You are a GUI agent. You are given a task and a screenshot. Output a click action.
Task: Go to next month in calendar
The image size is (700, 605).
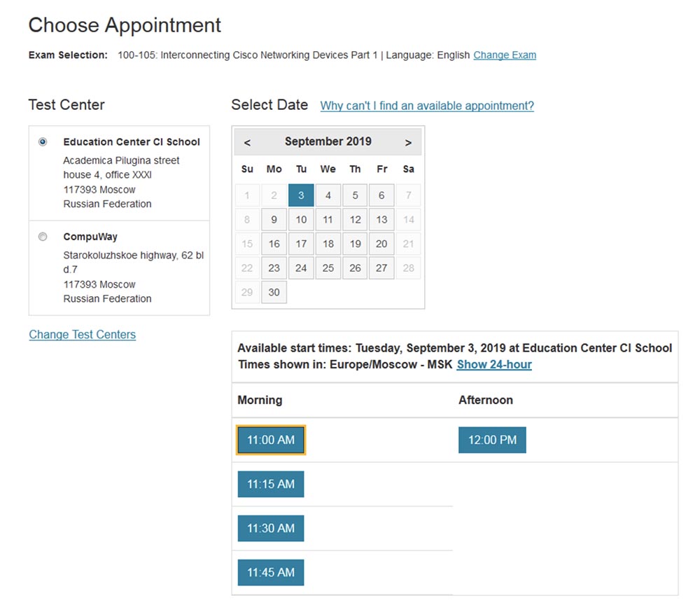tap(408, 142)
